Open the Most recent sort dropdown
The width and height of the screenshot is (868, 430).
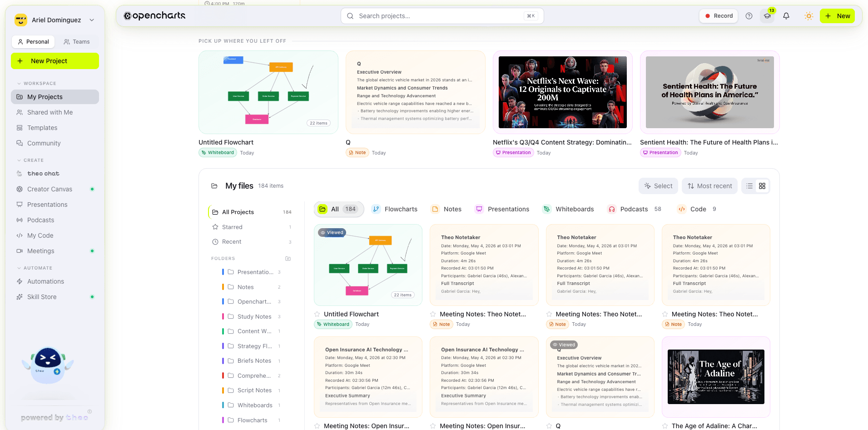click(x=709, y=186)
